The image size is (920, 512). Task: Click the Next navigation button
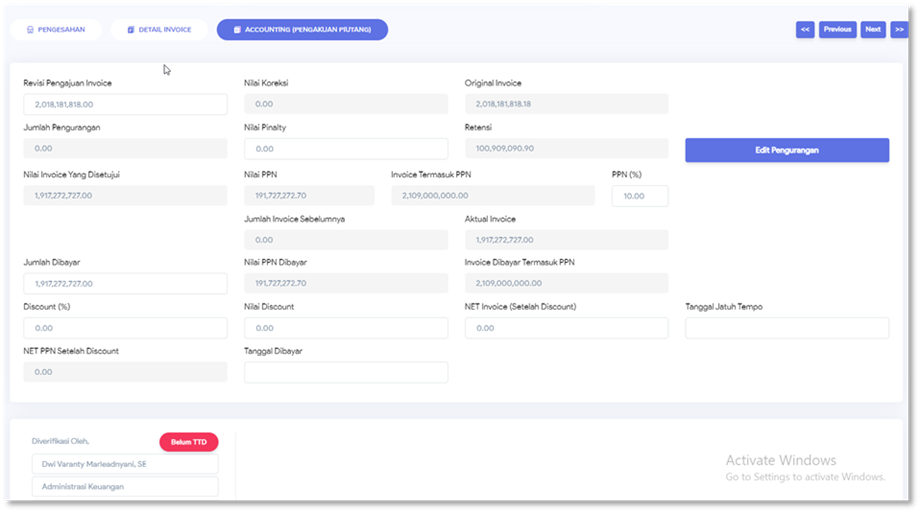point(873,30)
